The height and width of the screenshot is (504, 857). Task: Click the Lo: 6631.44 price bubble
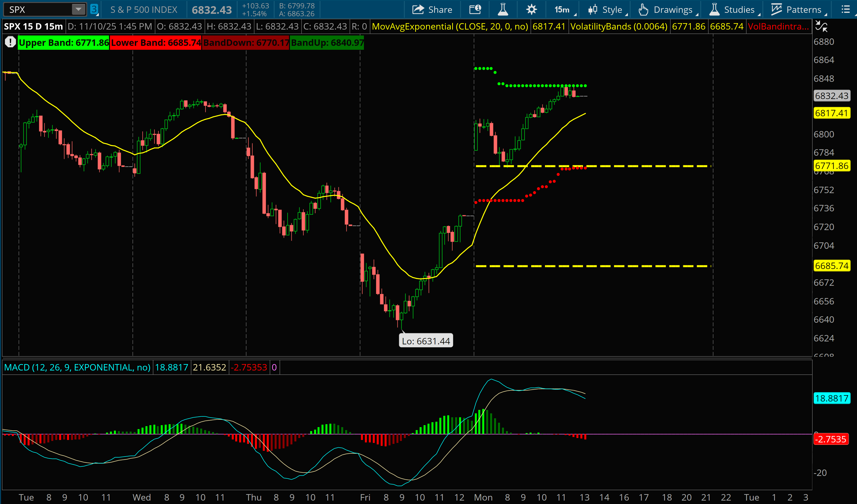(x=426, y=341)
